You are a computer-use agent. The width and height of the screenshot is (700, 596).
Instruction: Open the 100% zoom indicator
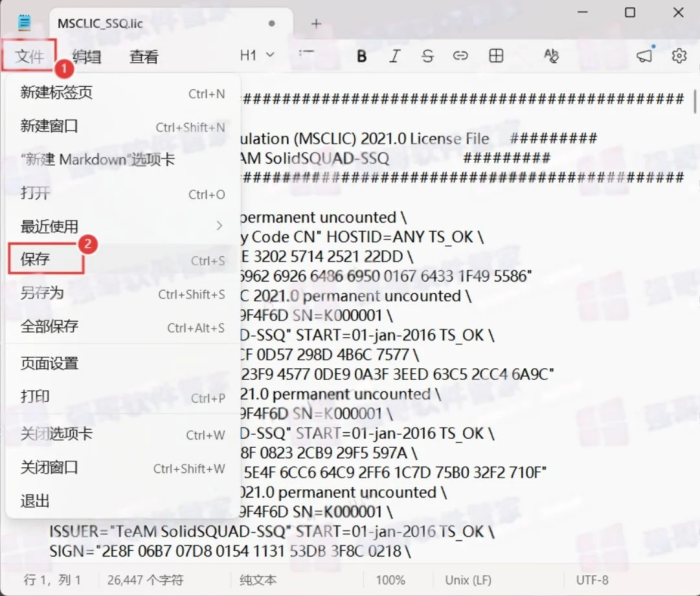pos(390,580)
